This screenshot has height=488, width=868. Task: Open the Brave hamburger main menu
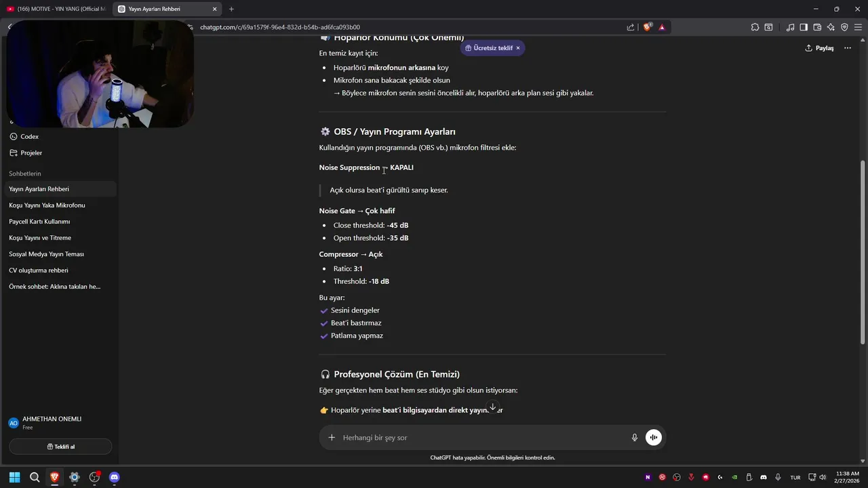coord(858,27)
